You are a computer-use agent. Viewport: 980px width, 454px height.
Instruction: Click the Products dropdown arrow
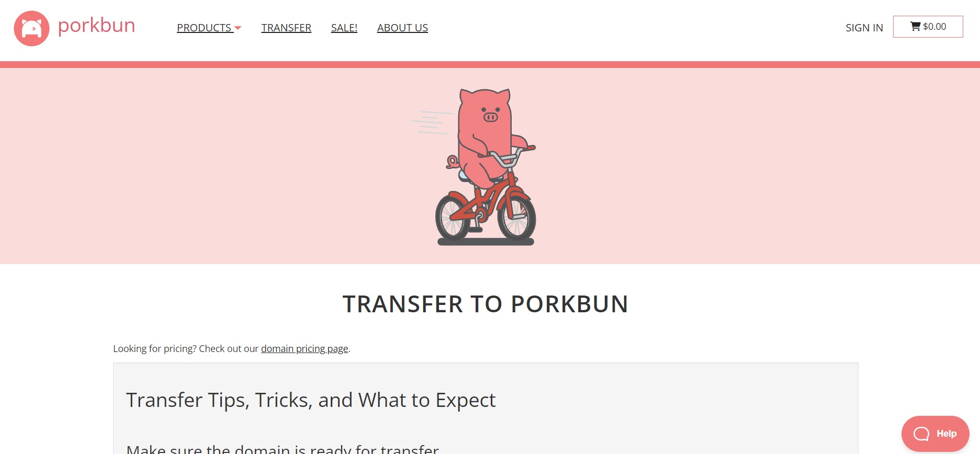pos(238,28)
